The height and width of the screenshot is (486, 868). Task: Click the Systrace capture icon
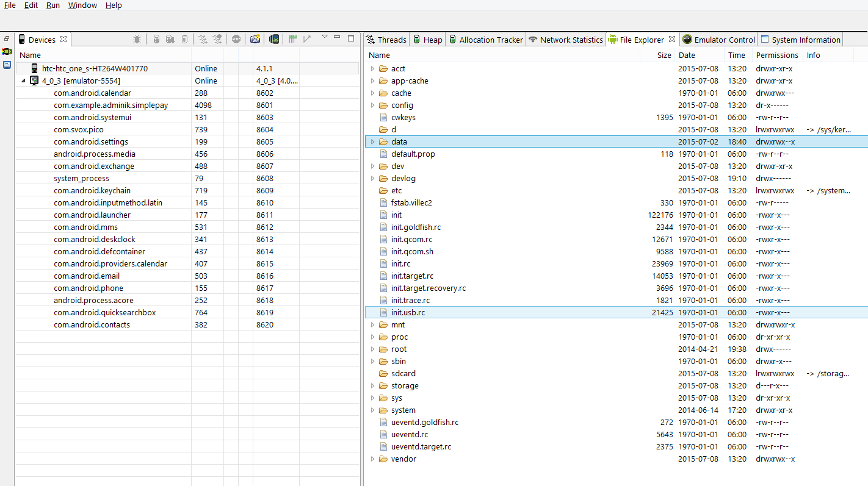click(x=293, y=39)
